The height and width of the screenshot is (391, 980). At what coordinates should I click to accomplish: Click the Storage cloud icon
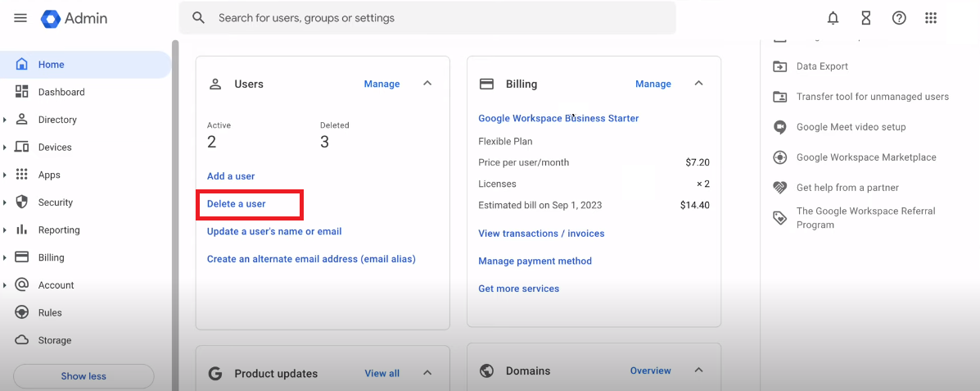(22, 340)
